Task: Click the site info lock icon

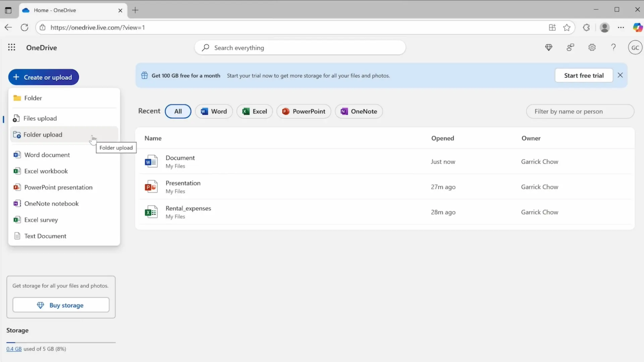Action: tap(43, 27)
